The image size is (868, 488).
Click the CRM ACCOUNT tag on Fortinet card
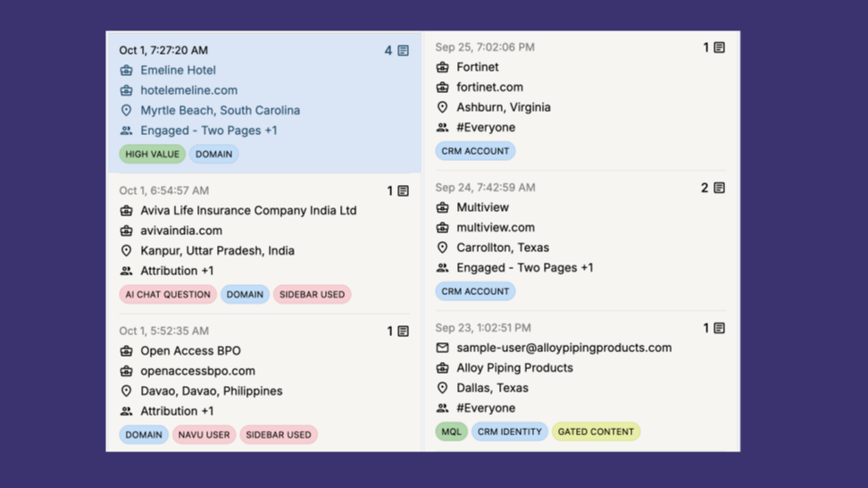[x=475, y=151]
